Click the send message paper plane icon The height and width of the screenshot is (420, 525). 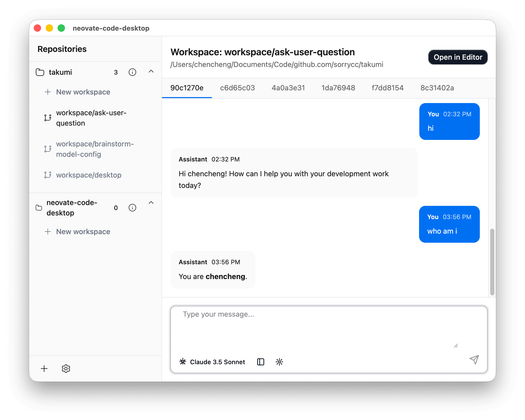pos(474,360)
